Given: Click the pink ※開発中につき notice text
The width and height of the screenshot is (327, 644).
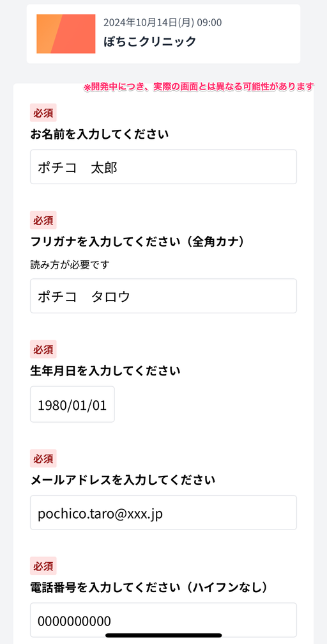Looking at the screenshot, I should pos(199,87).
